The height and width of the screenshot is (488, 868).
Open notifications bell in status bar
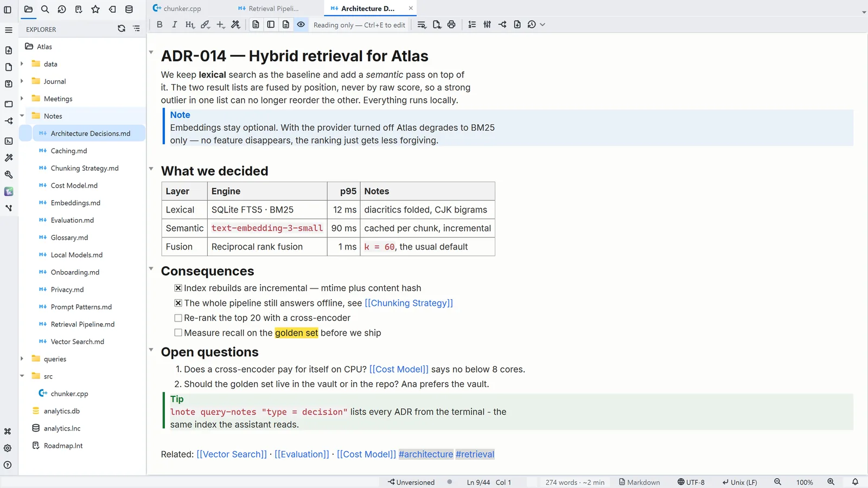855,482
